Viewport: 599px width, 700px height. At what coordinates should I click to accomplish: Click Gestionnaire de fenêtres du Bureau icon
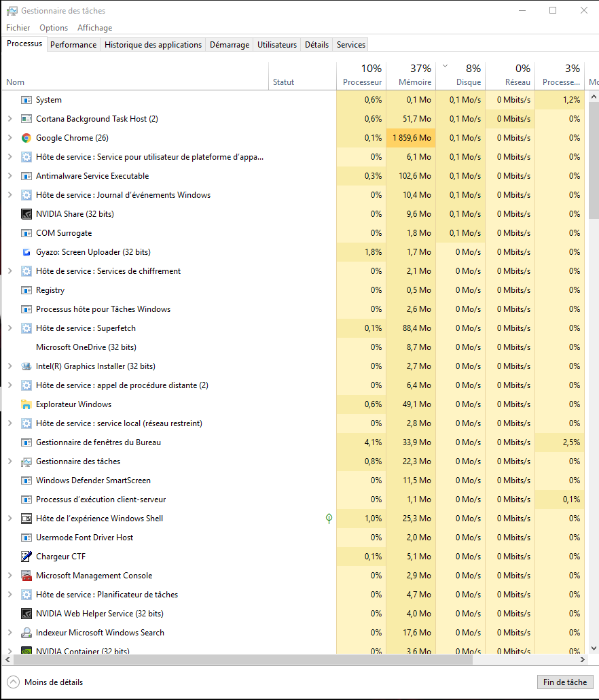[26, 442]
